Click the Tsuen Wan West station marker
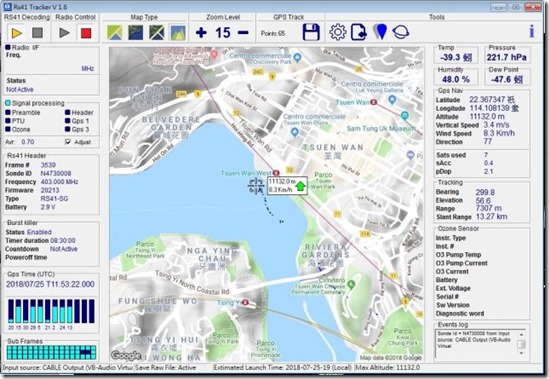Viewport: 549px width, 379px height. tap(276, 173)
